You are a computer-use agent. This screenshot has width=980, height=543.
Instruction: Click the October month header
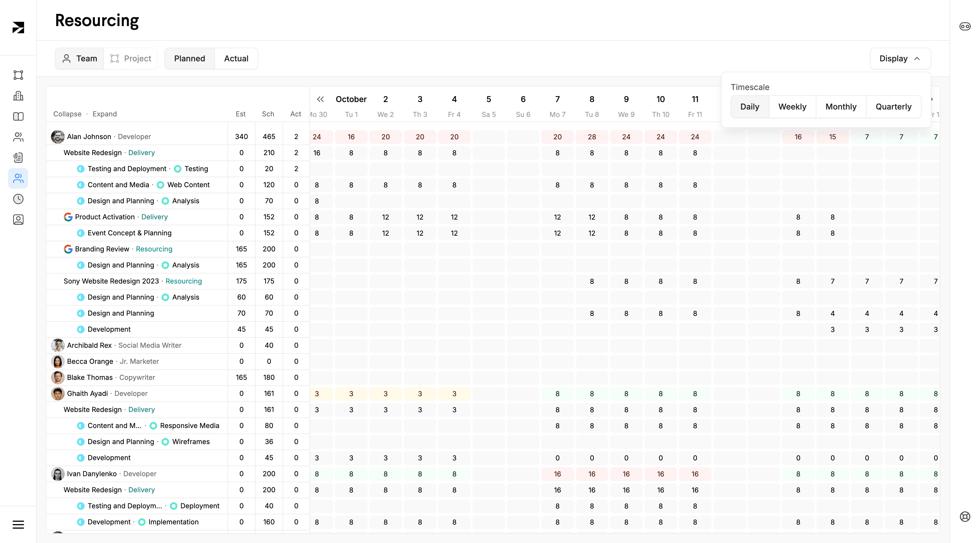click(351, 99)
